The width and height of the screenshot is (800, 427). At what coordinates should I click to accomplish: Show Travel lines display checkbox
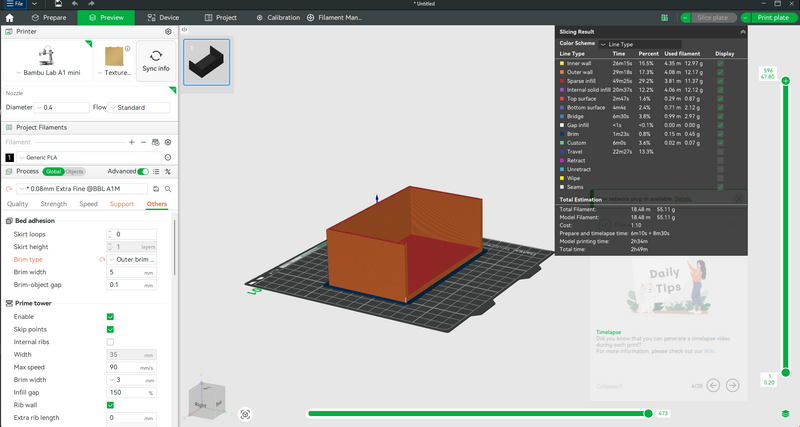(720, 152)
